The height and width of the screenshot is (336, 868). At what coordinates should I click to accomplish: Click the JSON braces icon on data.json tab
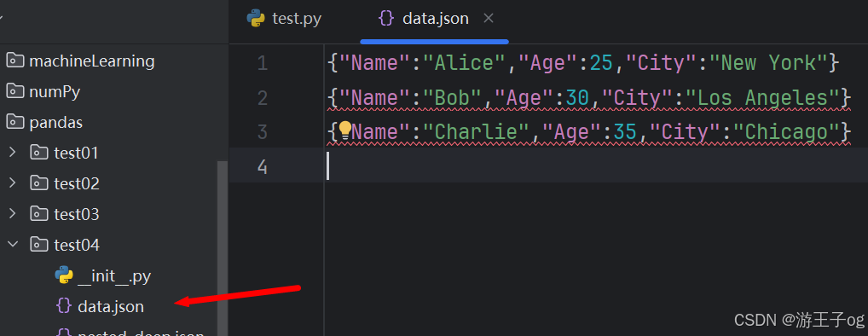pyautogui.click(x=386, y=19)
